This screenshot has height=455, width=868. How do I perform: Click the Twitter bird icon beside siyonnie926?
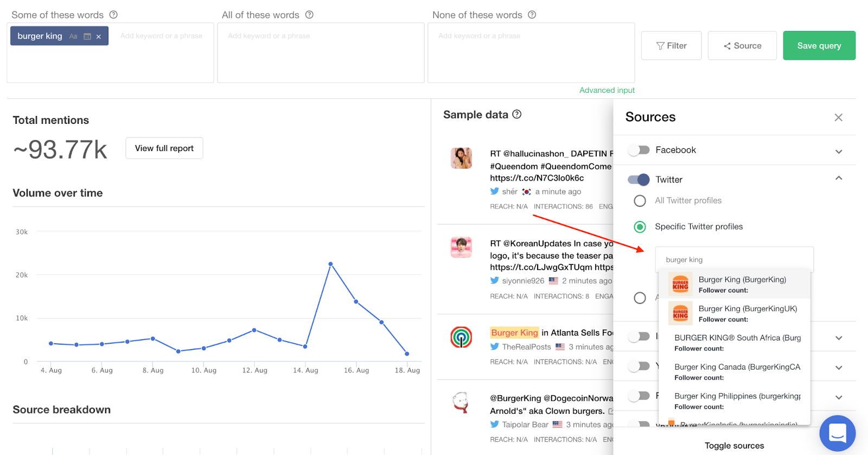pos(494,281)
